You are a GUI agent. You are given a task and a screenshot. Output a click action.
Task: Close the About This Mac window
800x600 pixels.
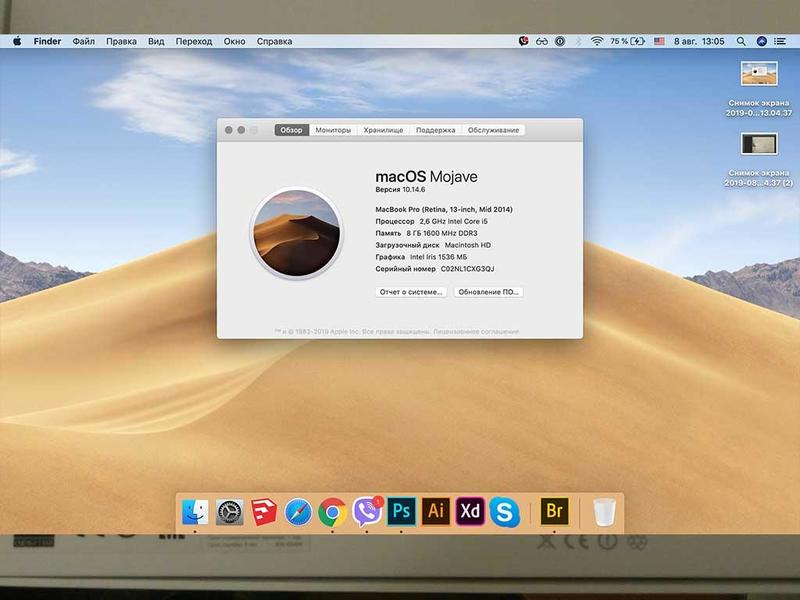[x=229, y=130]
